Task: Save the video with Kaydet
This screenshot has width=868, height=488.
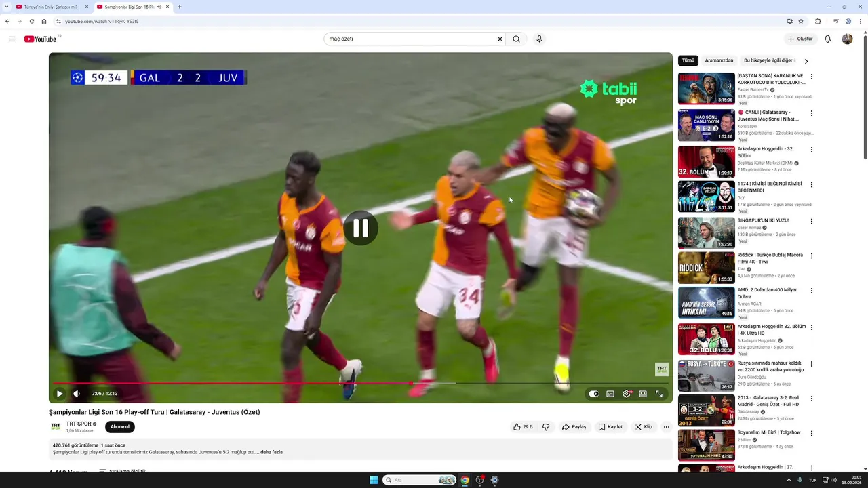Action: (x=610, y=427)
